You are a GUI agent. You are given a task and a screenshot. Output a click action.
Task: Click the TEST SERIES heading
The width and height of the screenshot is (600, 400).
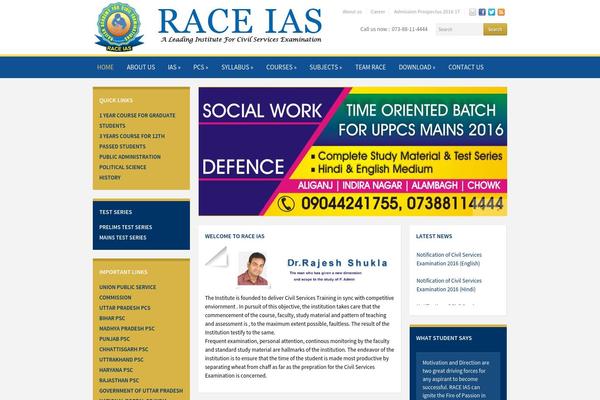[x=116, y=212]
